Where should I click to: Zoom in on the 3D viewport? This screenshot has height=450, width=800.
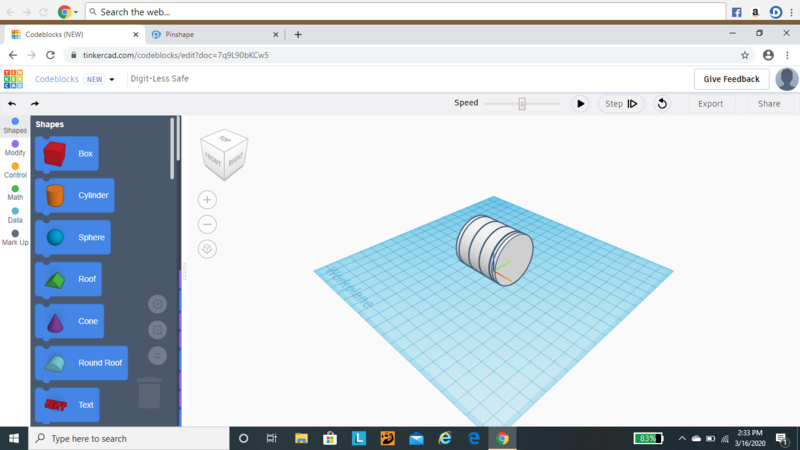click(x=207, y=200)
